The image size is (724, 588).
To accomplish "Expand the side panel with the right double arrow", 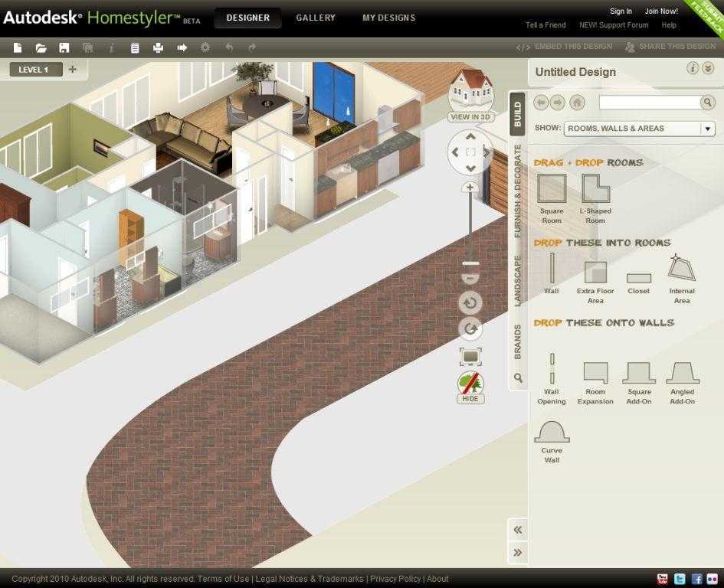I will point(518,553).
